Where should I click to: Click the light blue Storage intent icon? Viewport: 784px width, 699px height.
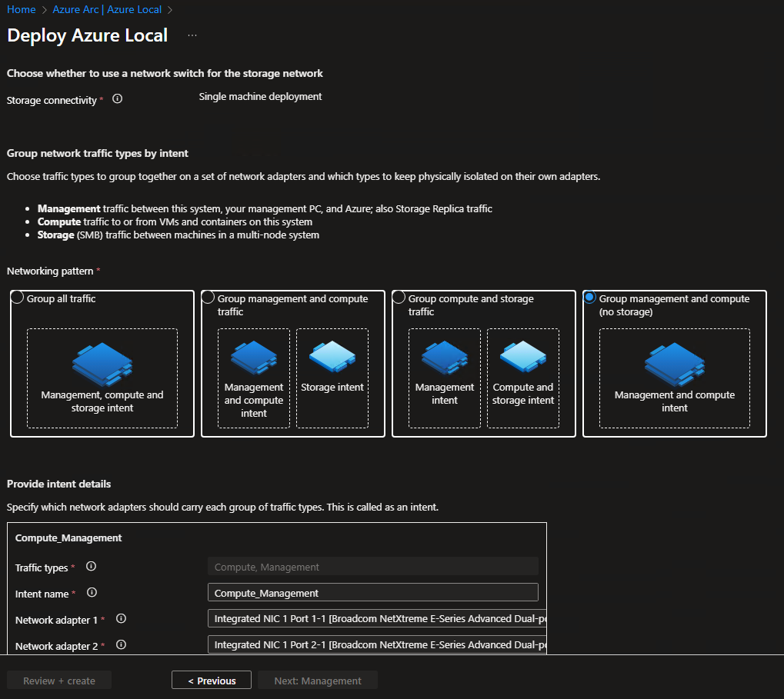coord(332,356)
